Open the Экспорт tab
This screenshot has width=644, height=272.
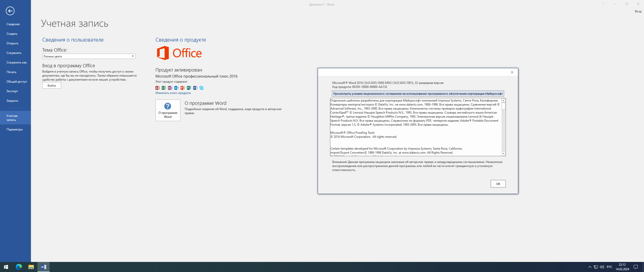(x=12, y=91)
